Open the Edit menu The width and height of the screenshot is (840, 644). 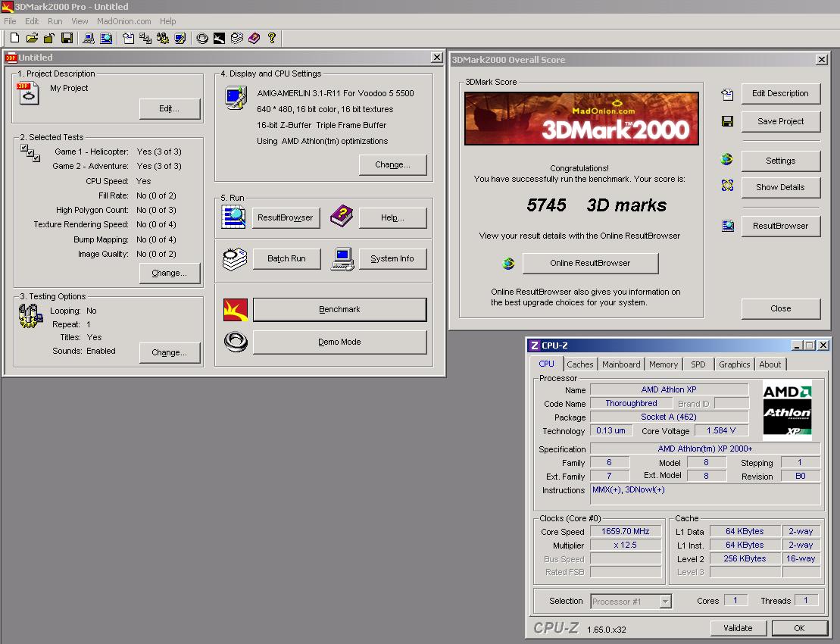coord(32,21)
